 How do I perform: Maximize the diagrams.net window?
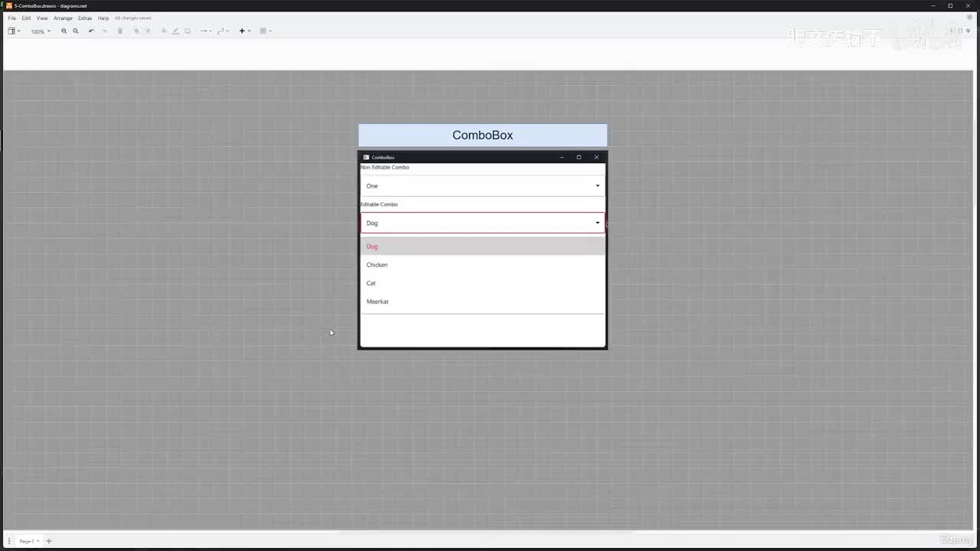(951, 5)
